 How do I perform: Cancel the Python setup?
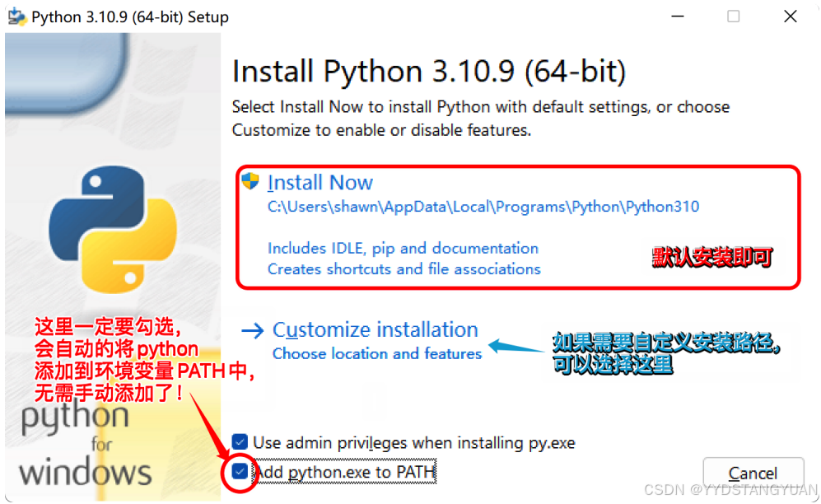(753, 474)
